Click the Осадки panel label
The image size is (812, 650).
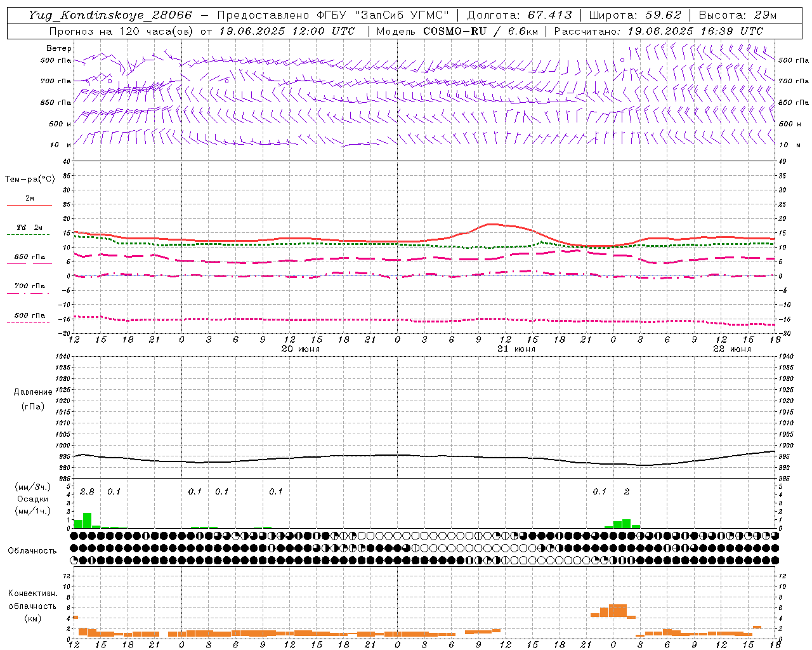pos(32,499)
